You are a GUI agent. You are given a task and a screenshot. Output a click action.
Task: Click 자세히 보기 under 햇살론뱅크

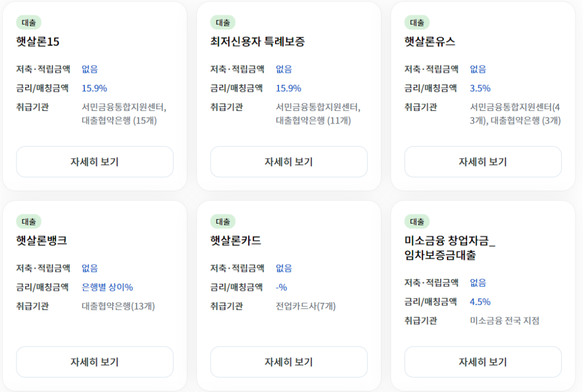tap(95, 362)
